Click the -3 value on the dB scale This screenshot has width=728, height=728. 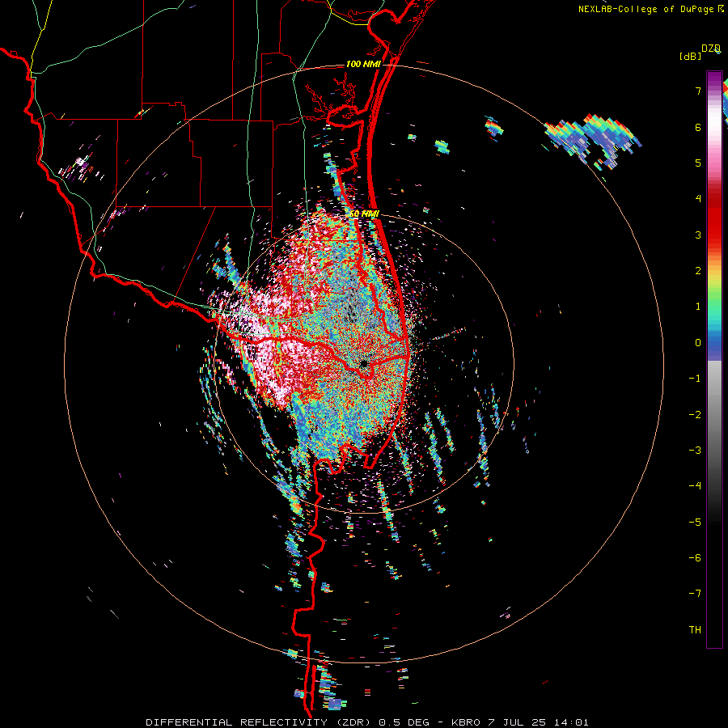click(695, 451)
